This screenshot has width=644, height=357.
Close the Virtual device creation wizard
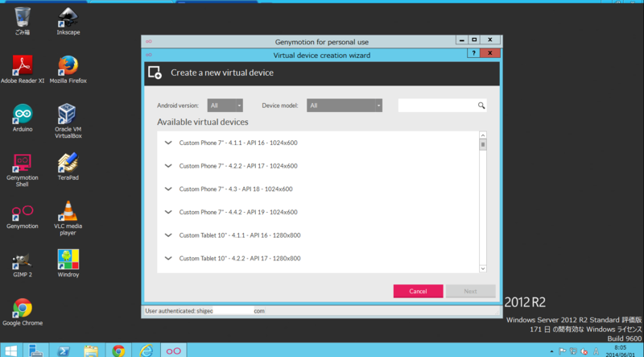(490, 53)
